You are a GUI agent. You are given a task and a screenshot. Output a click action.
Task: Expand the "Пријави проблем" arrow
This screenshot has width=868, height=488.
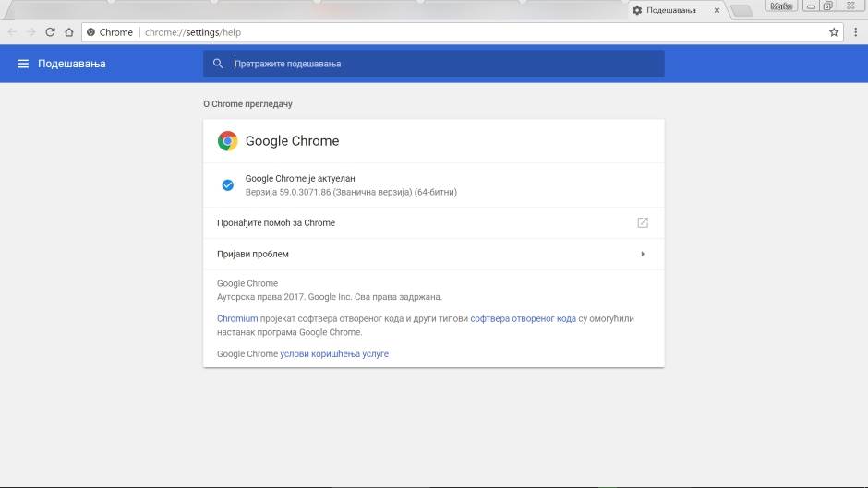click(x=643, y=255)
